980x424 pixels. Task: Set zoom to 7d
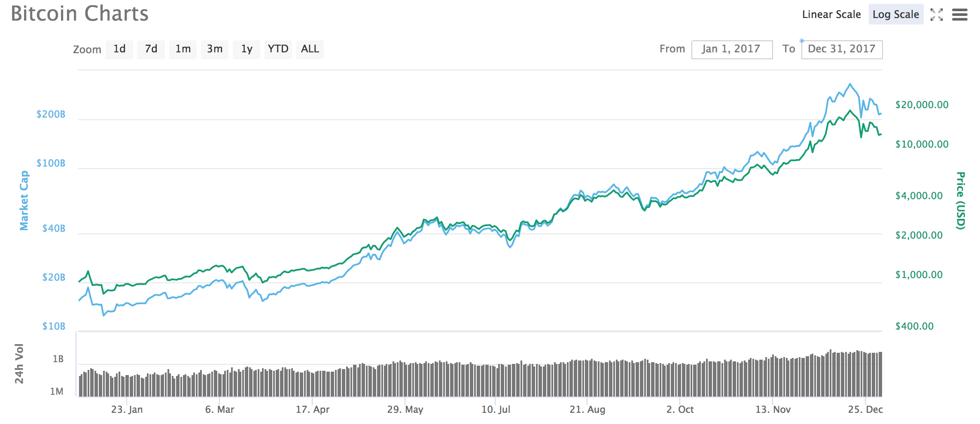click(x=151, y=49)
